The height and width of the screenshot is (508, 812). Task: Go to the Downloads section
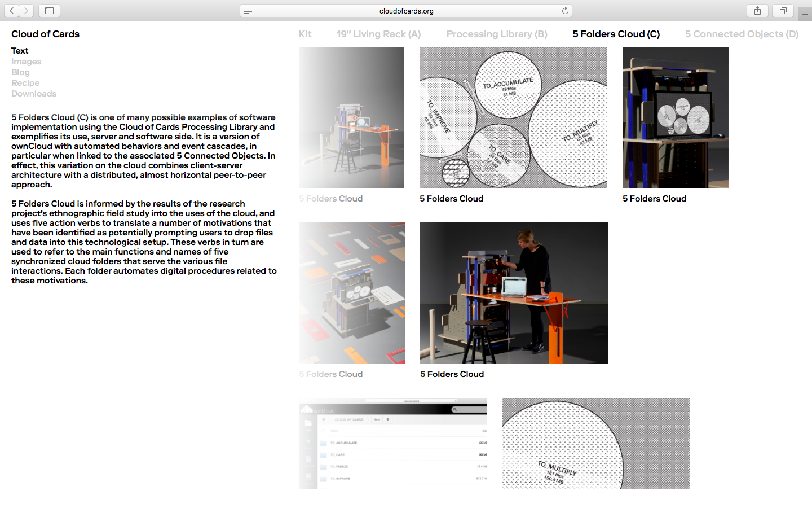pos(34,94)
